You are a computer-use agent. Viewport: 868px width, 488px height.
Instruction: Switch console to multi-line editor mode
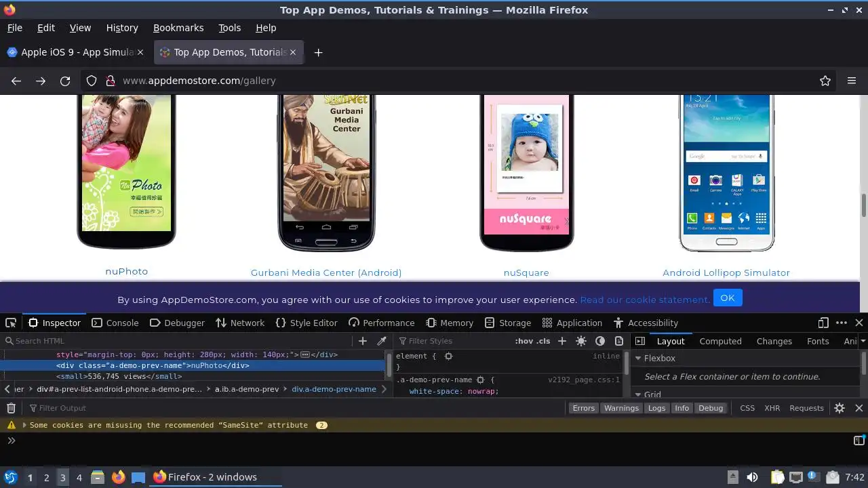click(859, 441)
